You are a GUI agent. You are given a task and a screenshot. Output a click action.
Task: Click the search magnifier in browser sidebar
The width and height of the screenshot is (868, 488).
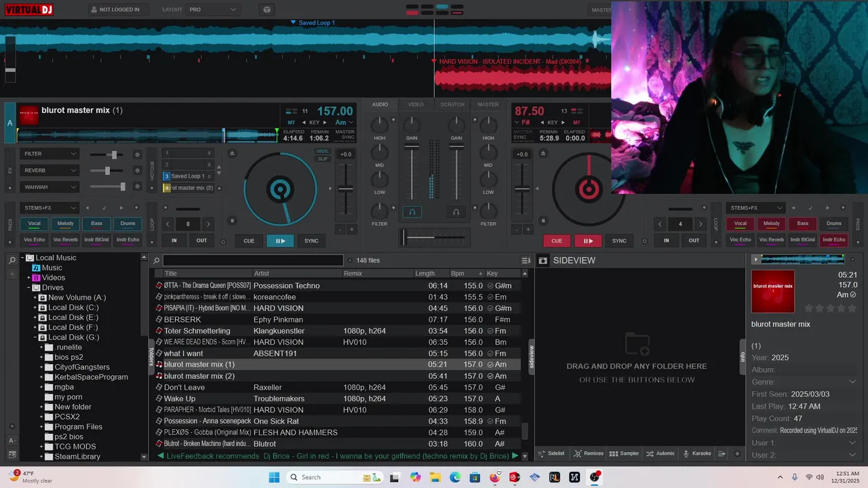[x=12, y=260]
